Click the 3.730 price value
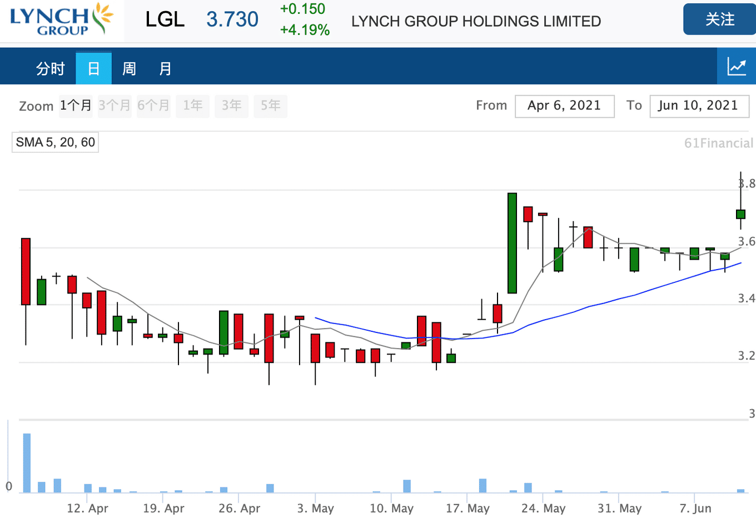Viewport: 756px width, 532px height. [232, 19]
